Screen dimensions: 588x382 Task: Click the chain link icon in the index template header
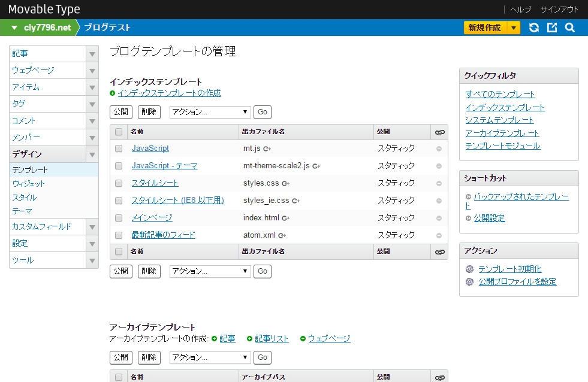(x=439, y=131)
